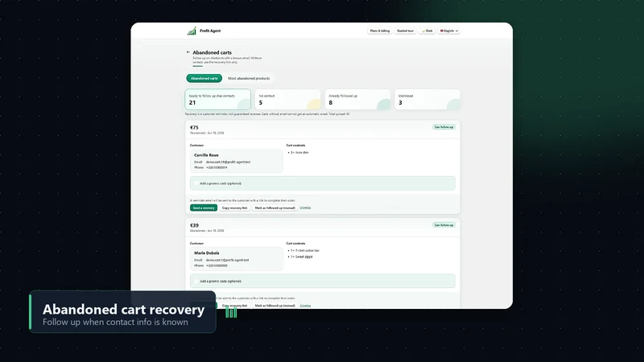The image size is (644, 362).
Task: Click Camille Roux's phone number
Action: [217, 167]
